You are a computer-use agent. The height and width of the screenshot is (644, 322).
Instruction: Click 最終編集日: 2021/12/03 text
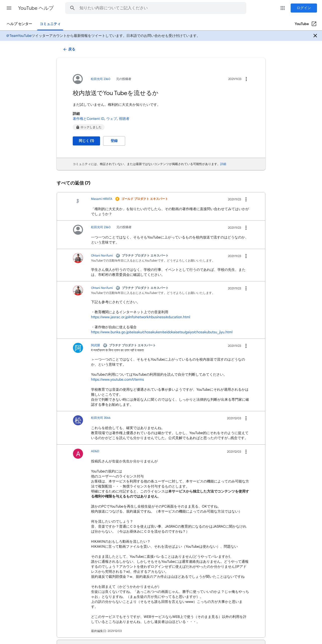[x=106, y=631]
